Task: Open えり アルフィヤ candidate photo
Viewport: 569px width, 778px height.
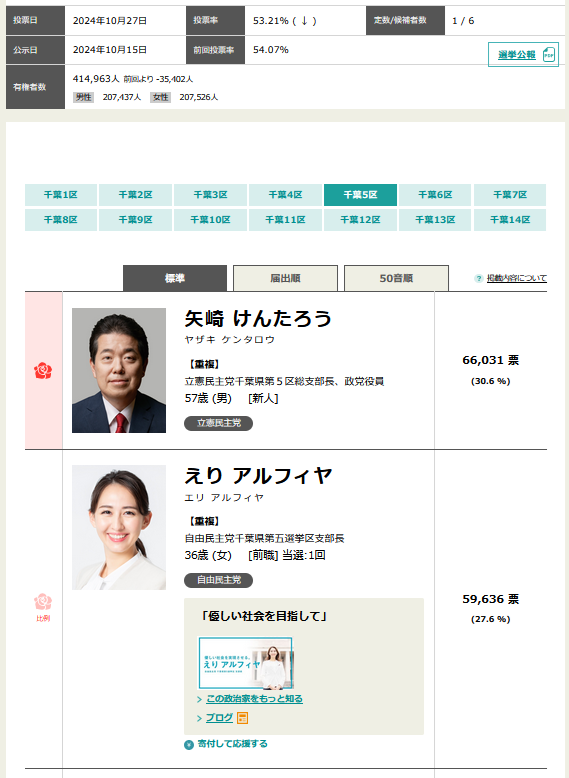Action: (119, 527)
